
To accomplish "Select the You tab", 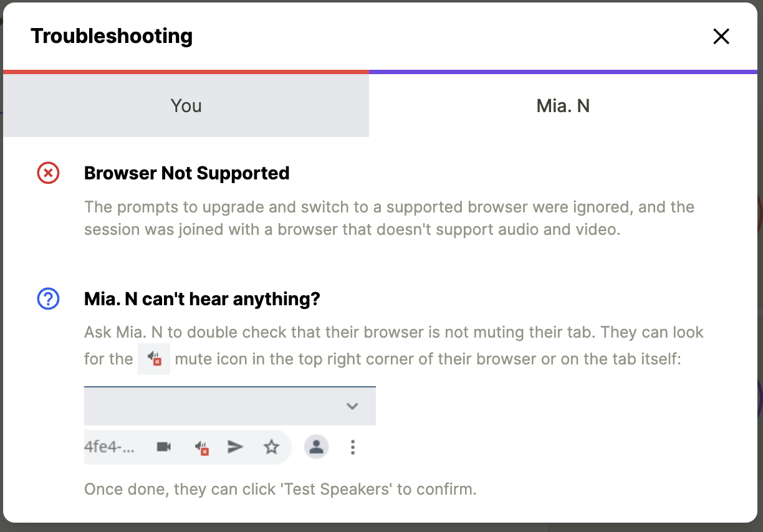I will pos(185,105).
